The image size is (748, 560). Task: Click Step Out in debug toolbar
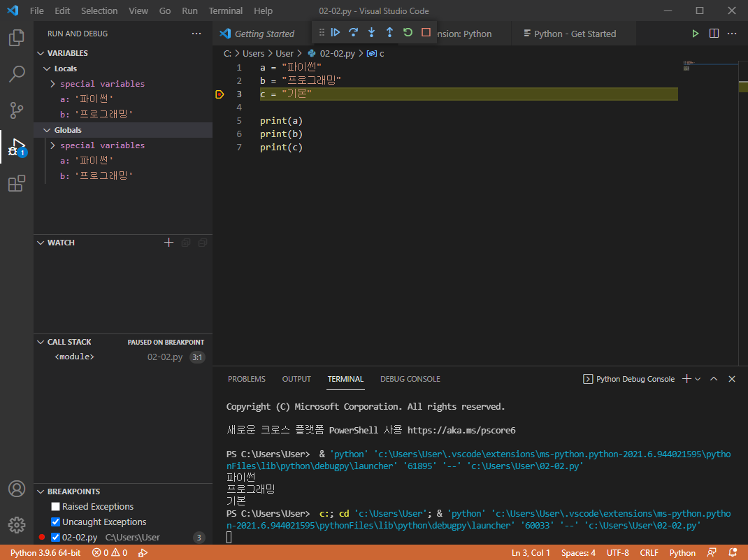[x=390, y=32]
